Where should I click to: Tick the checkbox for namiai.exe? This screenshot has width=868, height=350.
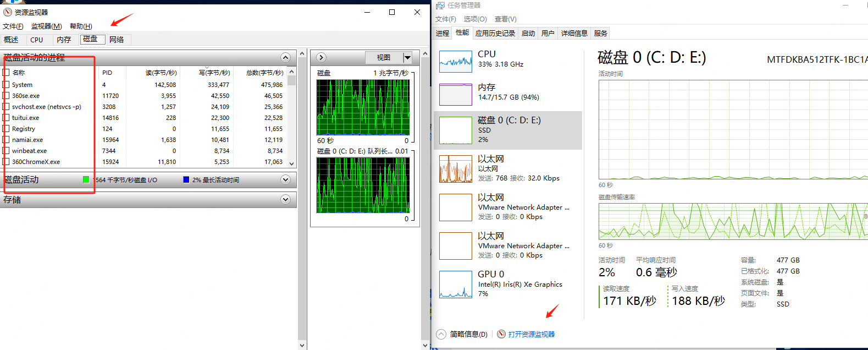tap(6, 140)
